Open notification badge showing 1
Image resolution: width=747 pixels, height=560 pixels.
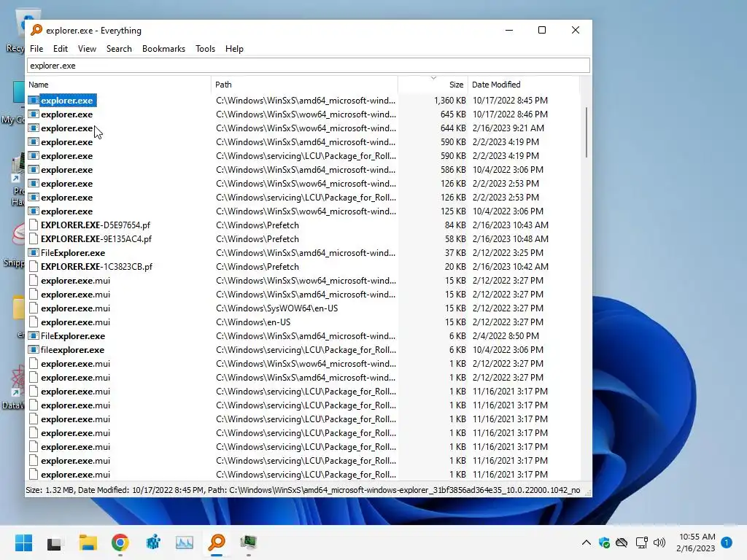point(727,542)
